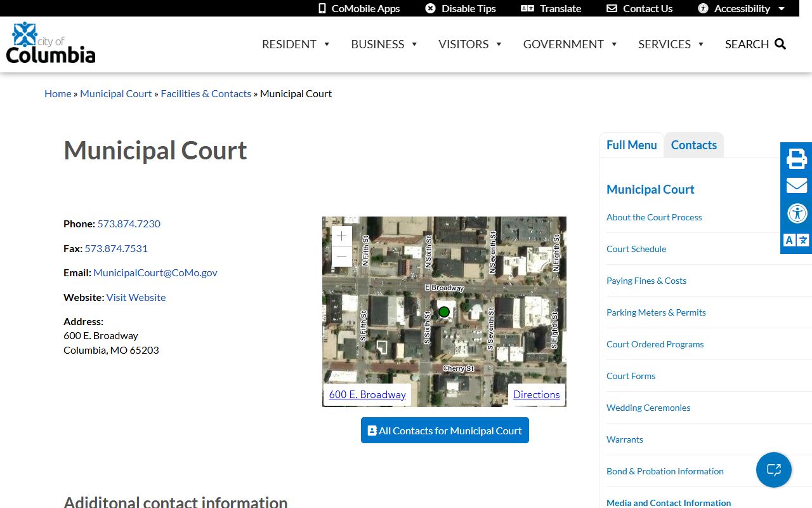
Task: Open Contact Us in top bar
Action: [x=639, y=8]
